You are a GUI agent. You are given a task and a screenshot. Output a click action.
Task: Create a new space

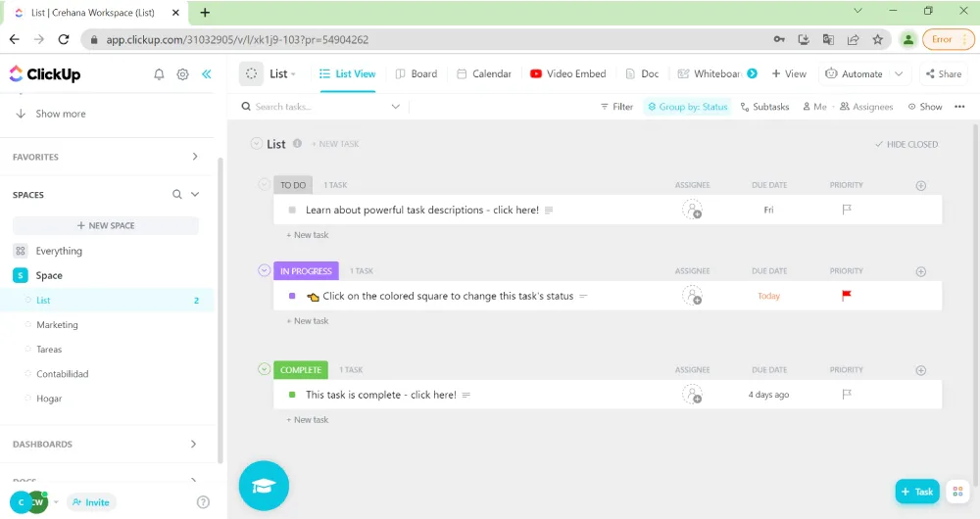coord(106,225)
